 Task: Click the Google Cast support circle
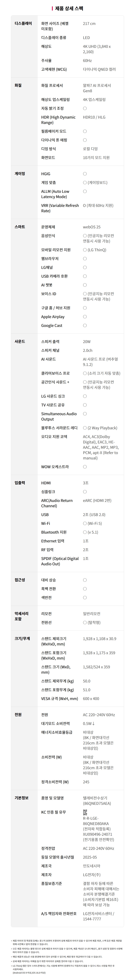tap(85, 326)
